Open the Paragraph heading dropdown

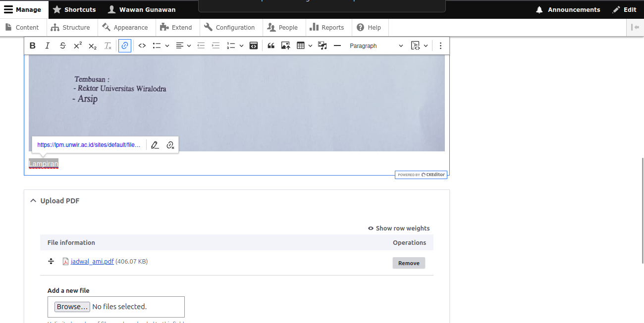[376, 46]
